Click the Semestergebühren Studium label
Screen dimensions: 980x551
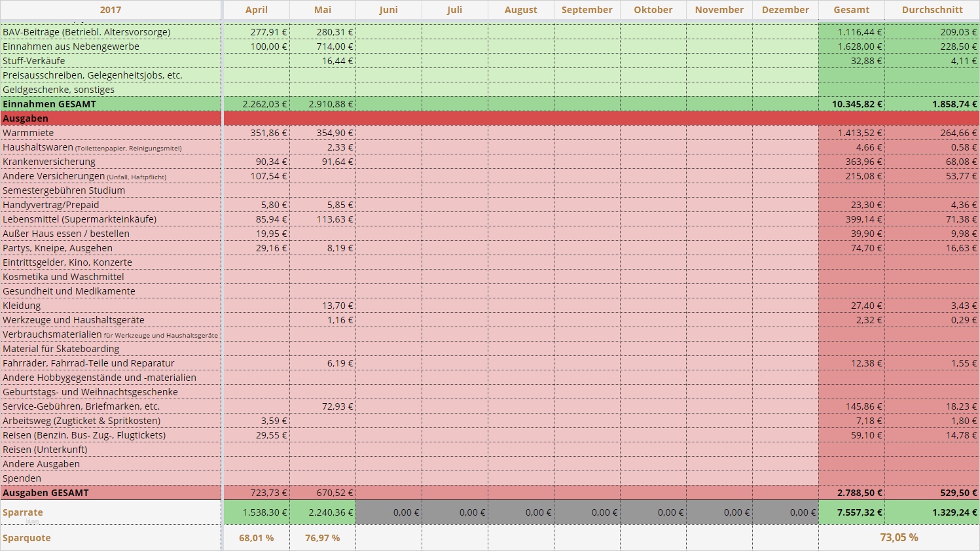64,190
